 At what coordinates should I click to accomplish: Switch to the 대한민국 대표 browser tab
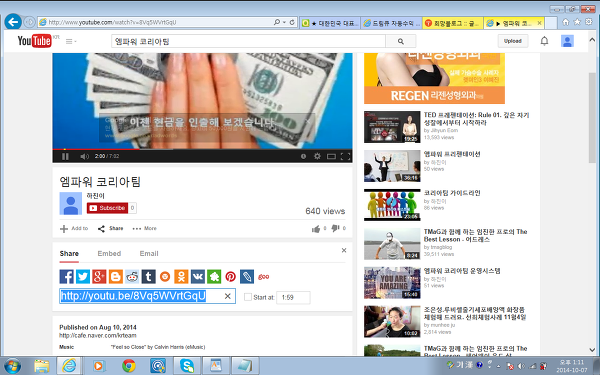point(330,23)
